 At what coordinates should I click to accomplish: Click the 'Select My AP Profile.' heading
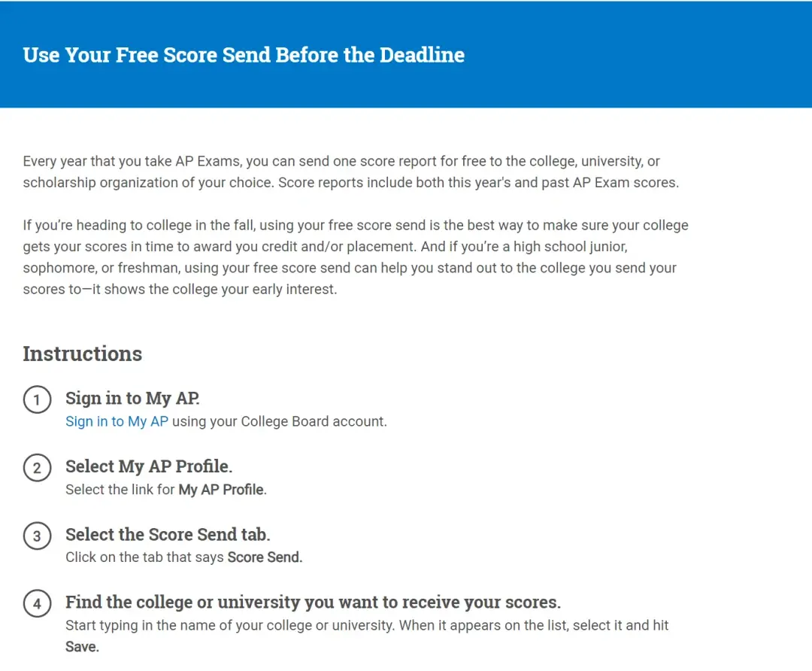click(149, 466)
